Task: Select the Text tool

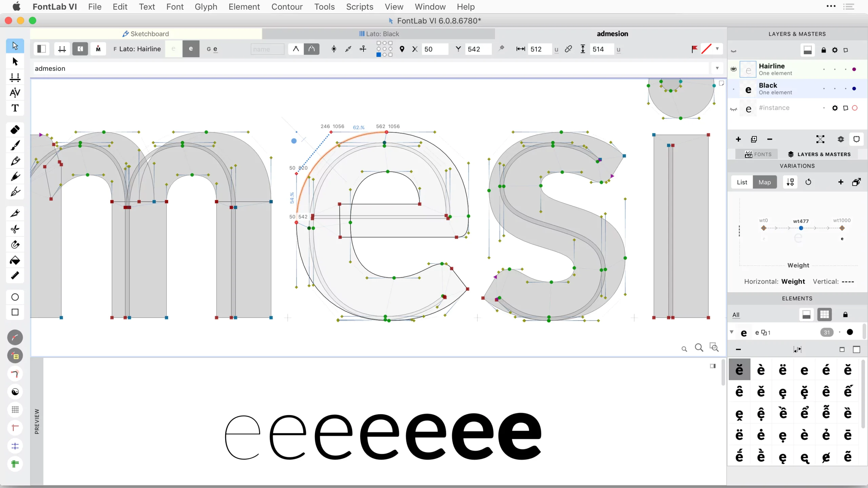Action: pos(15,108)
